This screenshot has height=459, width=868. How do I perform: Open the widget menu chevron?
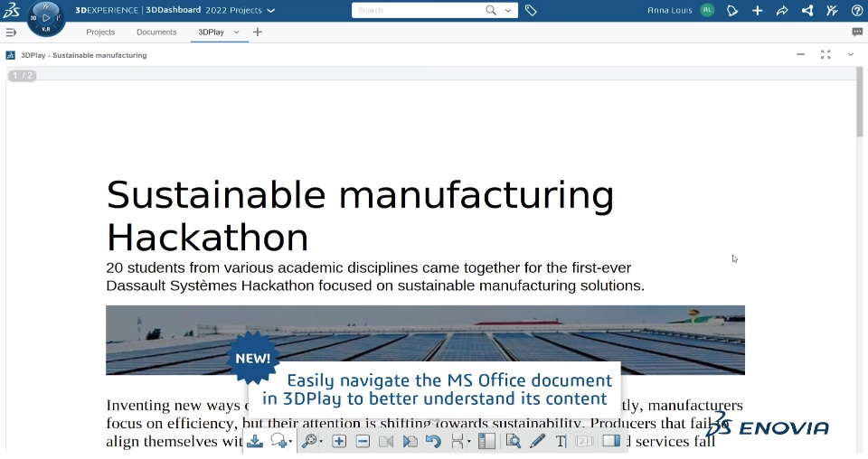[851, 54]
